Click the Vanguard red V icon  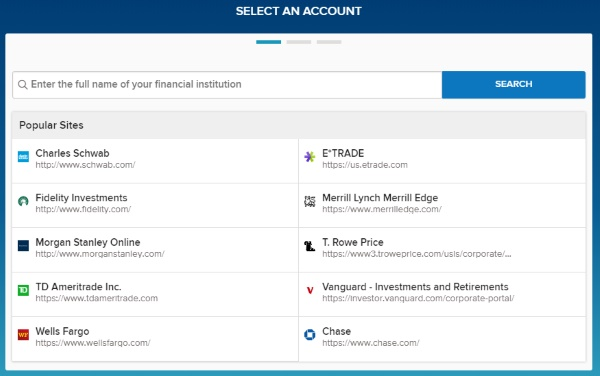click(310, 290)
